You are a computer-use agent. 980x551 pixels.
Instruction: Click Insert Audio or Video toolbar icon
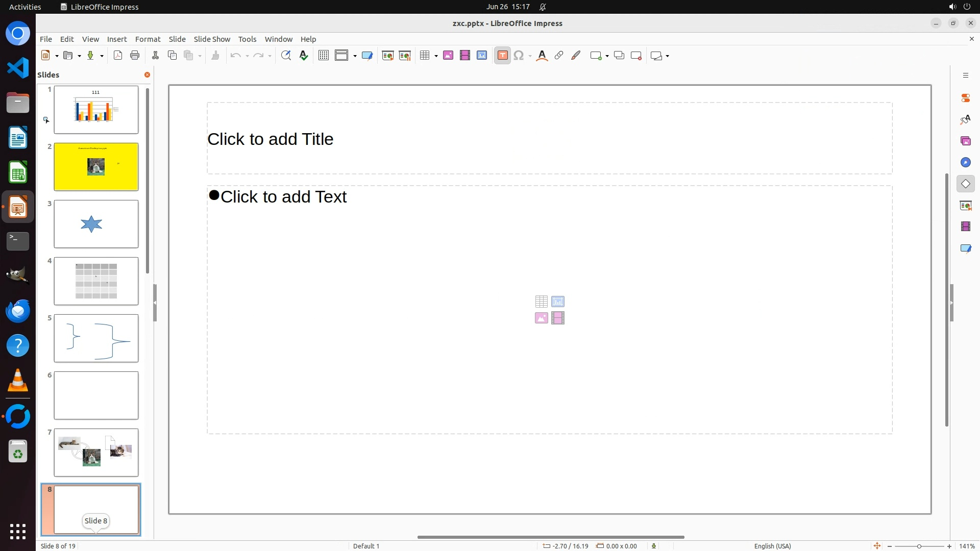click(465, 56)
